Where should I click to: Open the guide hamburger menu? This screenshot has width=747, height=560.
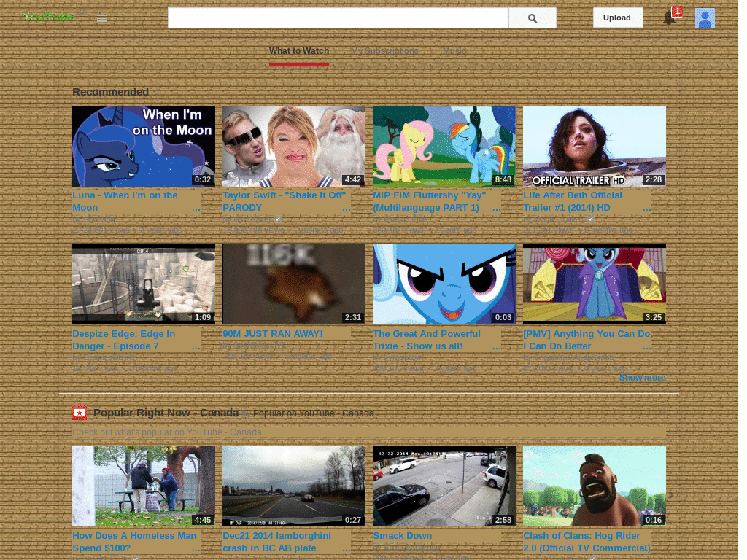101,18
